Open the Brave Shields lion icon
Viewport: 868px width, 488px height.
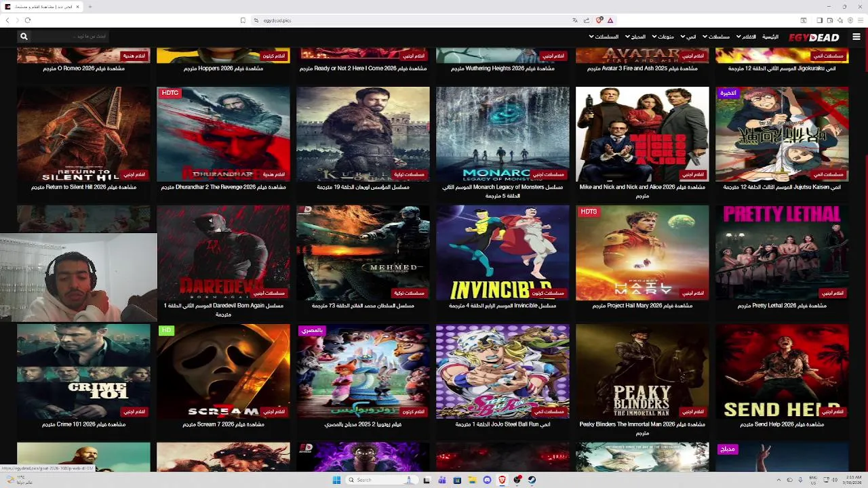(x=599, y=20)
